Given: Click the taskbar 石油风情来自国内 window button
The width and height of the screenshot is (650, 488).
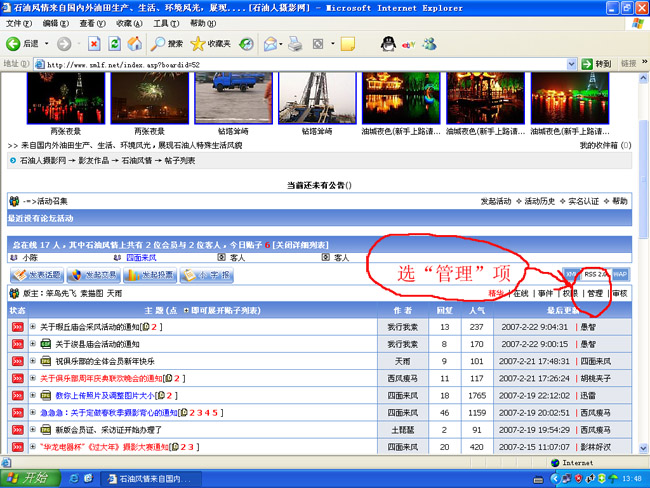Looking at the screenshot, I should pos(151,479).
